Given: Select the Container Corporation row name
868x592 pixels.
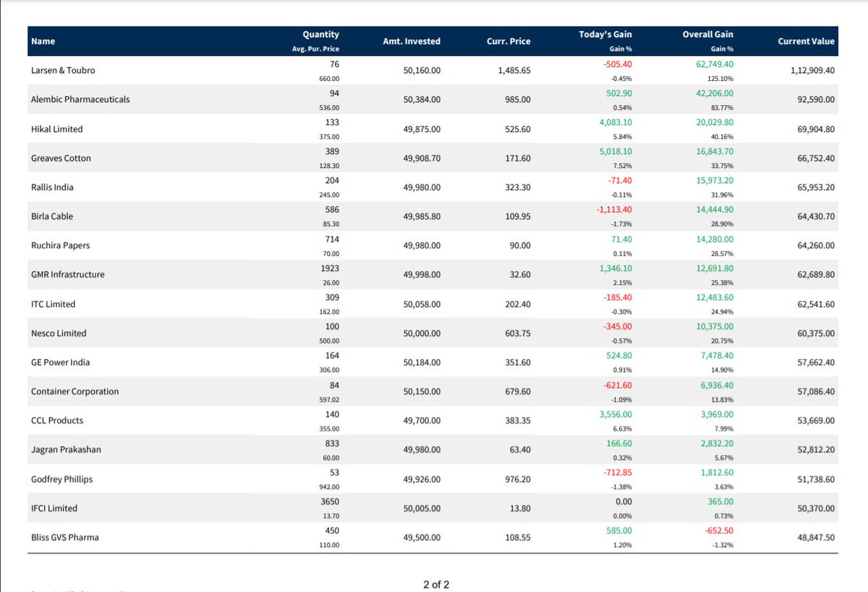Looking at the screenshot, I should click(x=75, y=392).
